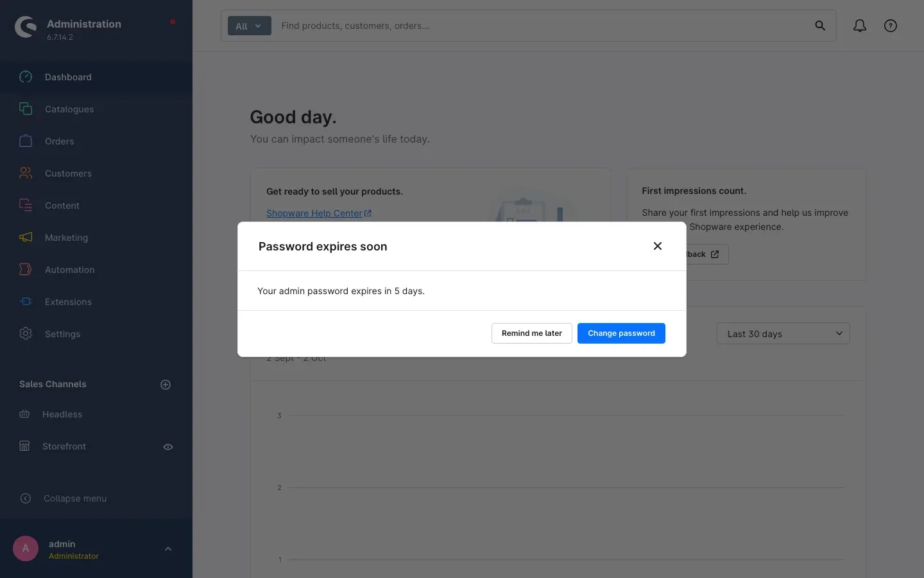
Task: Click the Extensions plug icon
Action: (x=26, y=302)
